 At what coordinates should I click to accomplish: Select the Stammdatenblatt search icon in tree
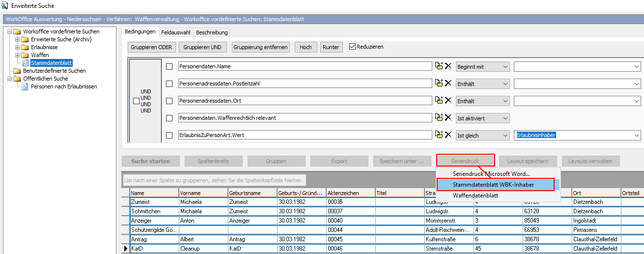[26, 63]
